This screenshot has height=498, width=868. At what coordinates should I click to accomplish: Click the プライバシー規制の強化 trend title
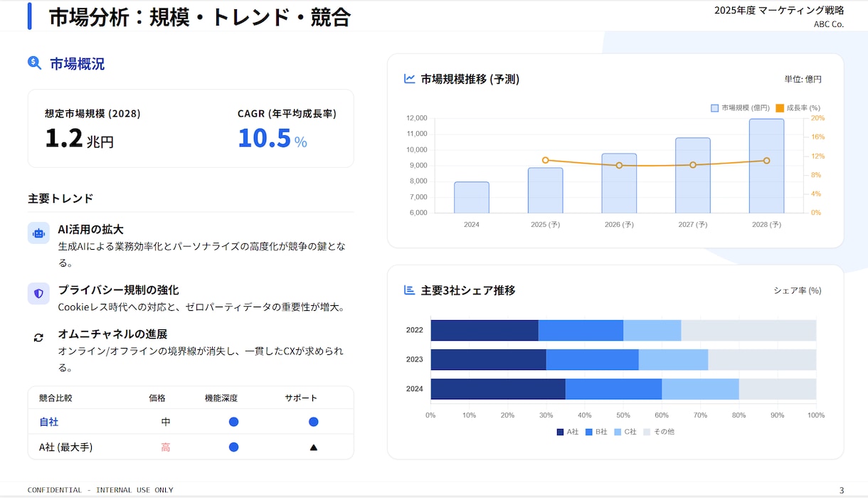click(x=118, y=290)
